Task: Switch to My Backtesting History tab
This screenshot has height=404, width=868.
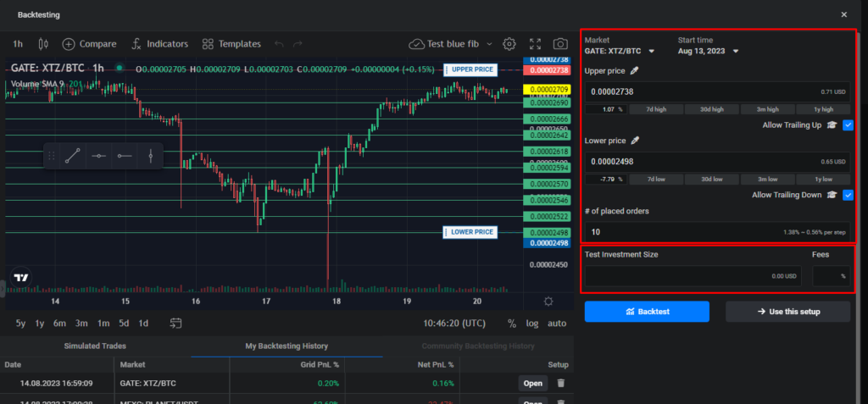Action: pos(287,346)
